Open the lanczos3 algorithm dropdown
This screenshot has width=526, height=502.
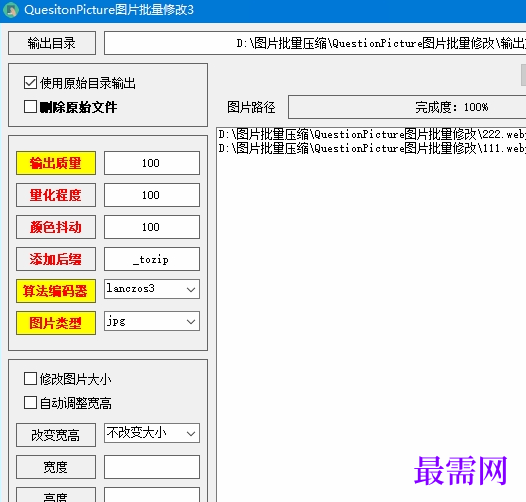pos(152,289)
